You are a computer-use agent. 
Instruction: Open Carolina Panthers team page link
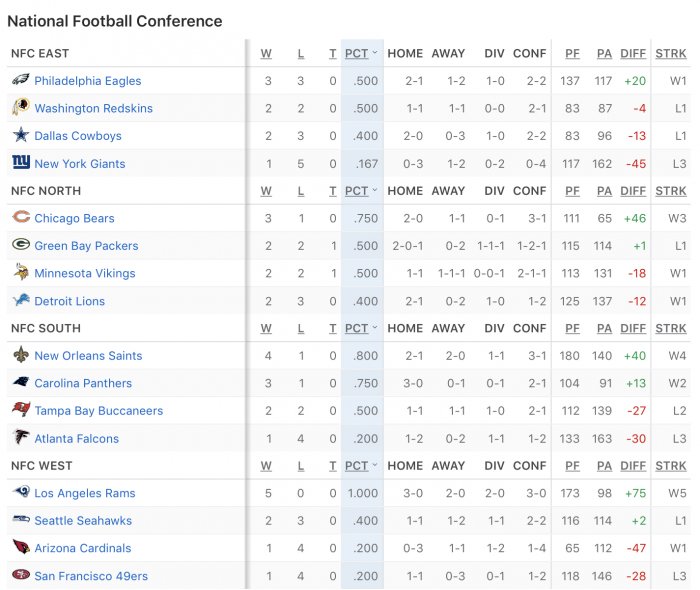coord(83,383)
